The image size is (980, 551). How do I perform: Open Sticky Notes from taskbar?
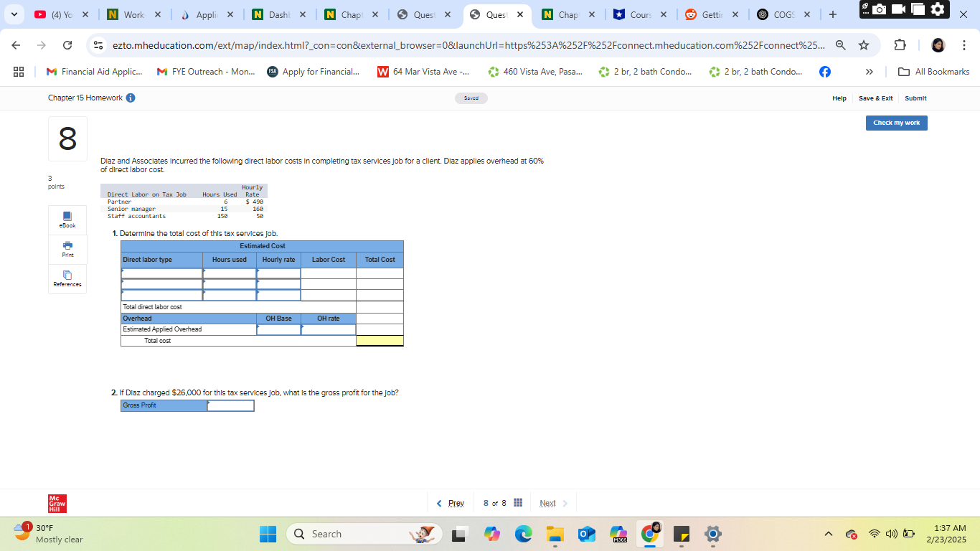point(681,534)
